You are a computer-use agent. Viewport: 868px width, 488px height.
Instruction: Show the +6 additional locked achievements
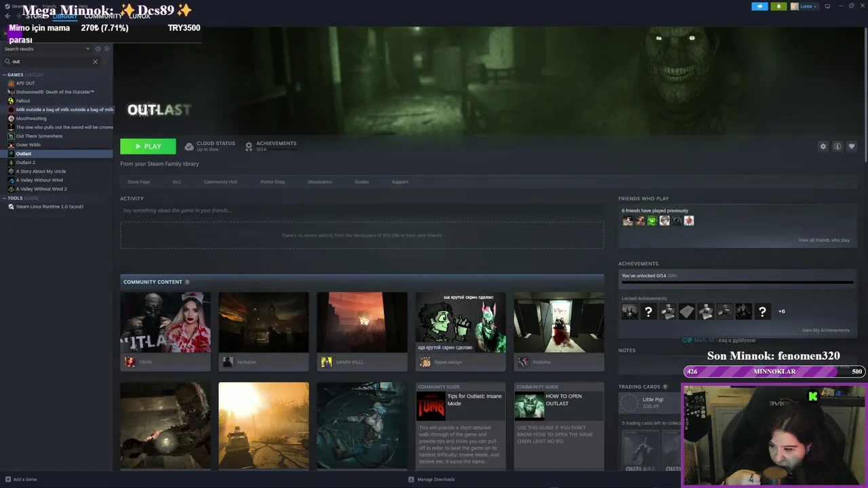click(781, 311)
